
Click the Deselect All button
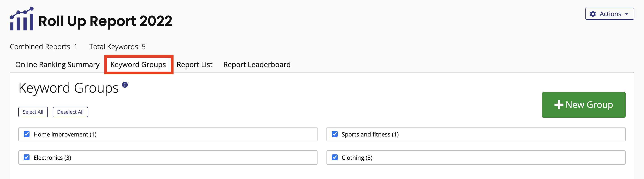coord(70,112)
